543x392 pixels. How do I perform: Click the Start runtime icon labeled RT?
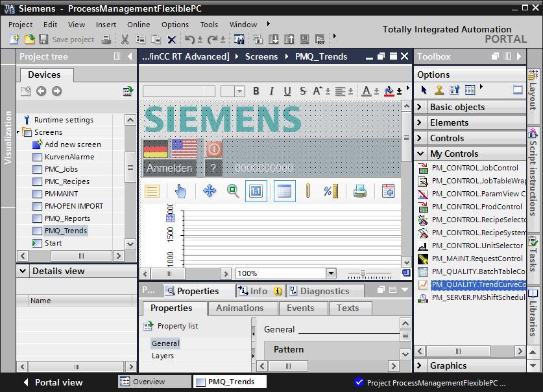[x=320, y=40]
